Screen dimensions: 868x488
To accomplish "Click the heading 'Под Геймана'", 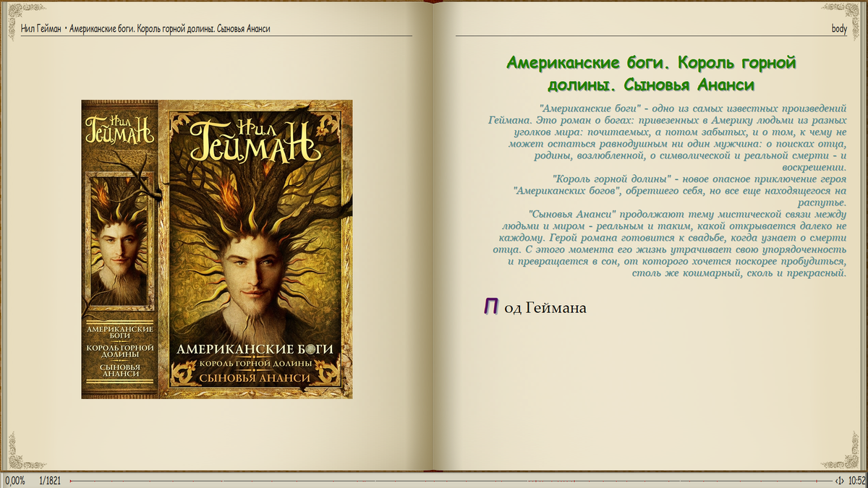I will click(535, 307).
